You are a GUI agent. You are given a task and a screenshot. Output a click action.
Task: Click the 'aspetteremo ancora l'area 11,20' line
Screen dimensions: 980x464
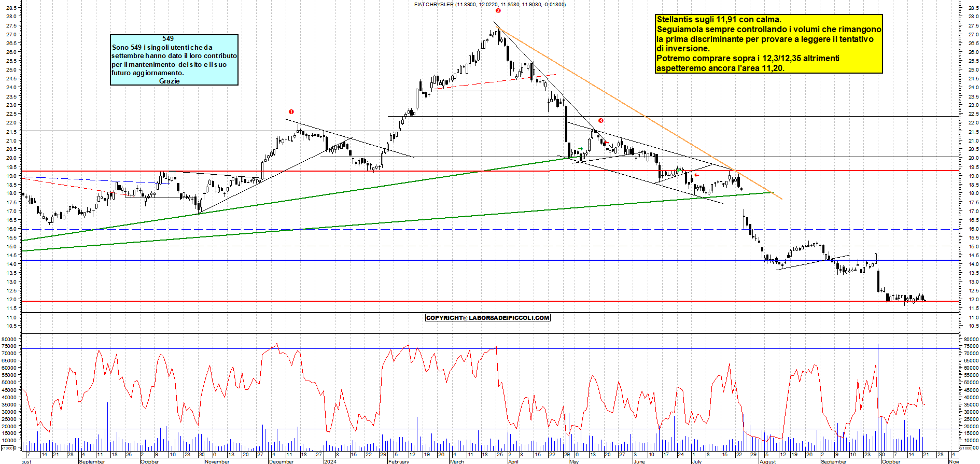pos(721,68)
